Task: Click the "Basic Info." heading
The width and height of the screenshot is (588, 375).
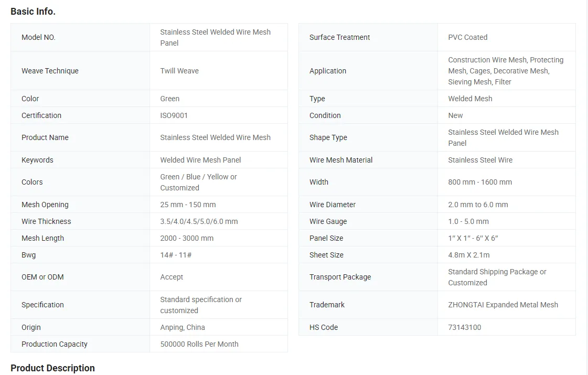Action: point(33,12)
